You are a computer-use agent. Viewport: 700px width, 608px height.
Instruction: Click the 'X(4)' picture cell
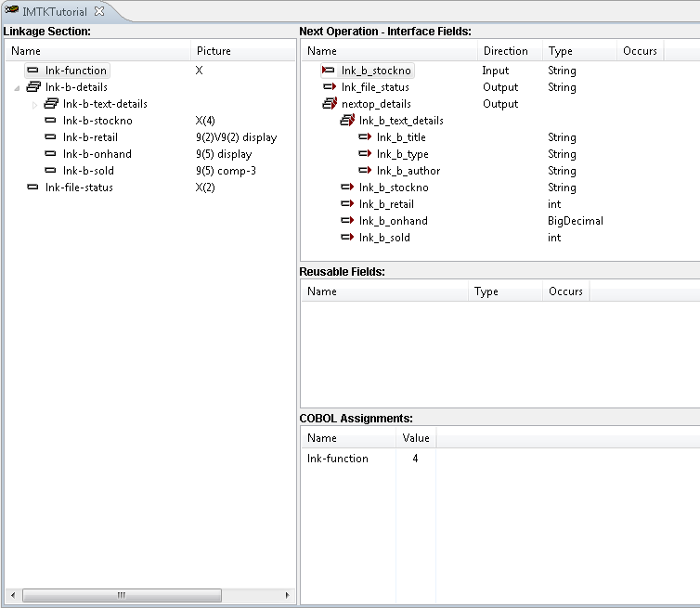click(205, 120)
